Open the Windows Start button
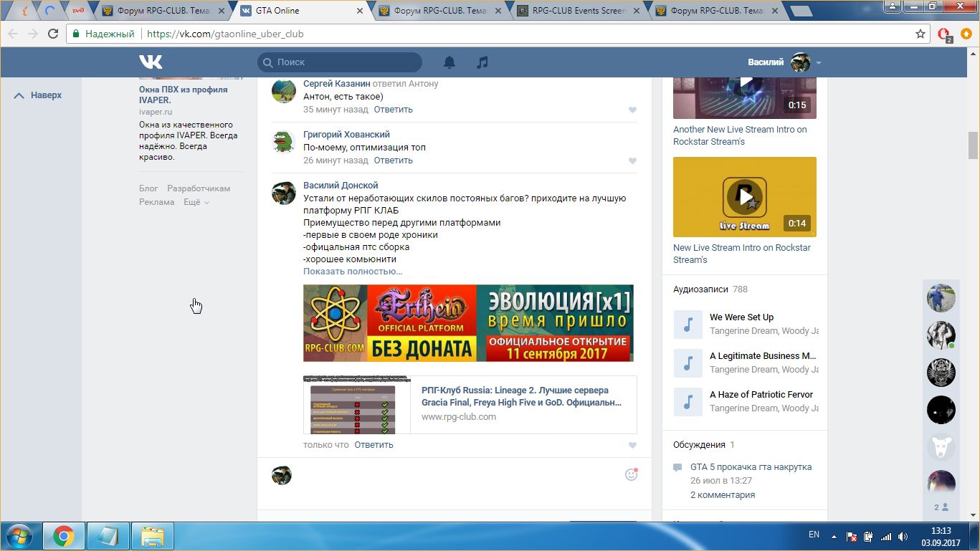The image size is (980, 551). (x=19, y=536)
